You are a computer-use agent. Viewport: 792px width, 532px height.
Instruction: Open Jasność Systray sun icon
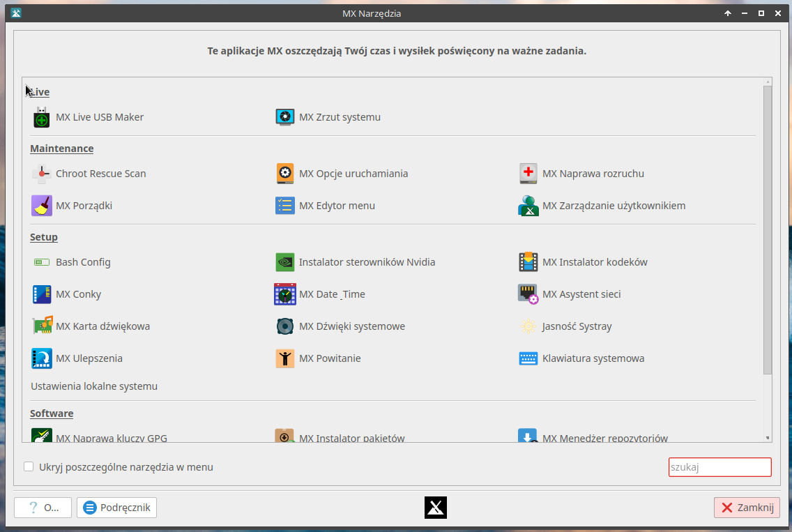tap(528, 326)
